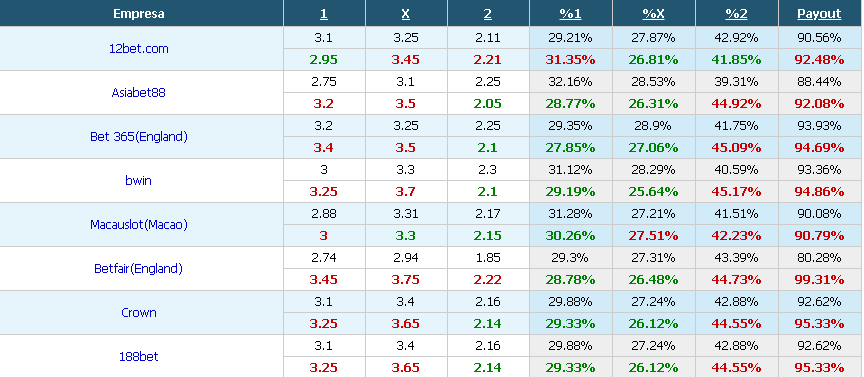Viewport: 864px width, 377px height.
Task: Open the Betfair(England) link
Action: pyautogui.click(x=138, y=268)
